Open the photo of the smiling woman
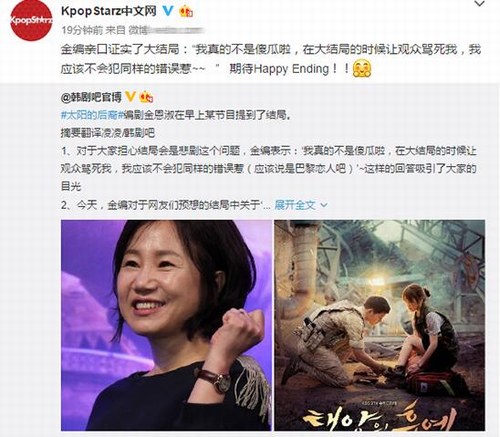This screenshot has width=500, height=437. pos(166,325)
